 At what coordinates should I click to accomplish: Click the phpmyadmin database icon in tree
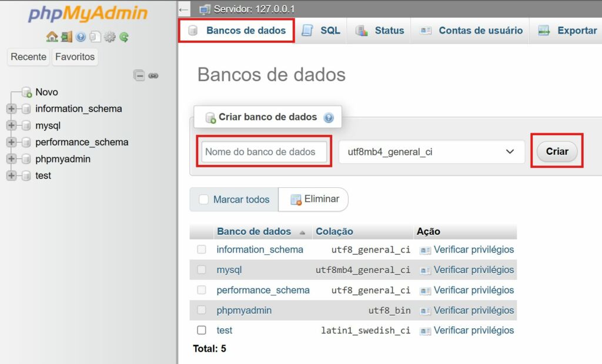26,159
